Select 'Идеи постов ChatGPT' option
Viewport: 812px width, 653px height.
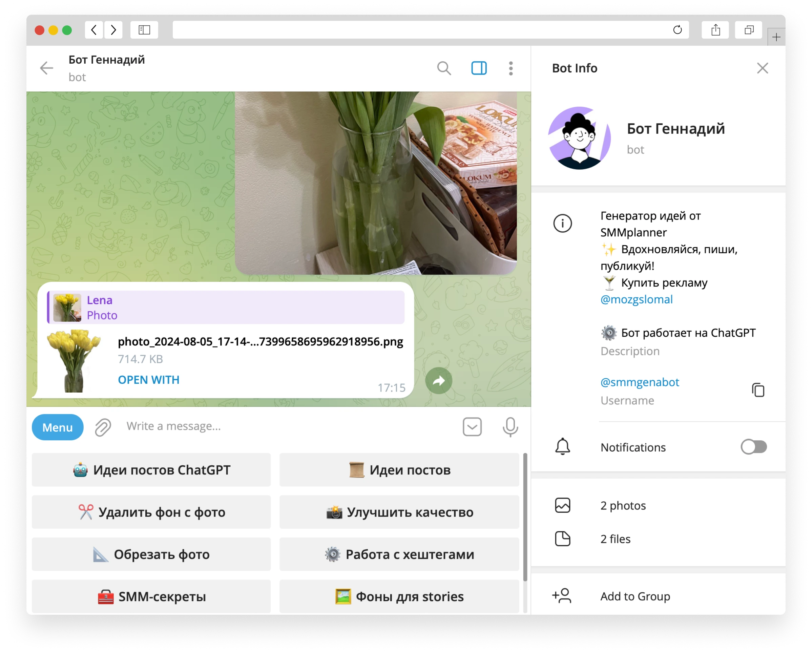151,470
